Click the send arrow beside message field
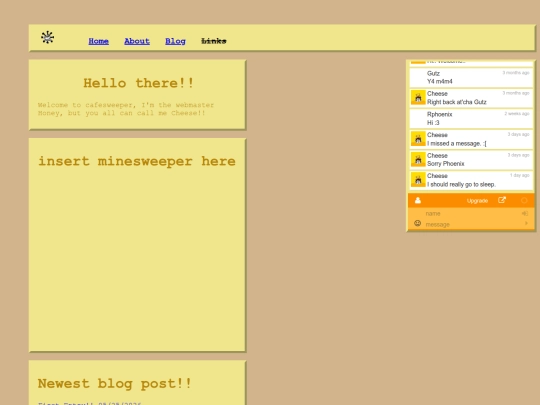Screen dimensions: 540x405 click(x=526, y=224)
